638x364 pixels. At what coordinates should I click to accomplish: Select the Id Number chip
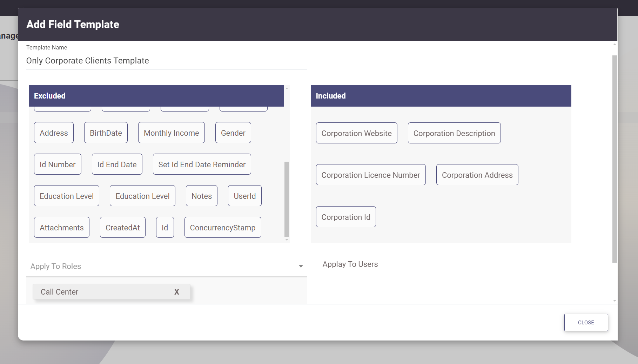click(58, 164)
